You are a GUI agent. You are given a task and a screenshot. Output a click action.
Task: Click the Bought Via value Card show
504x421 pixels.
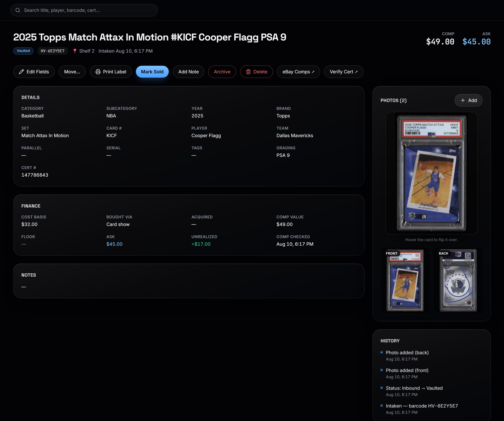[118, 224]
